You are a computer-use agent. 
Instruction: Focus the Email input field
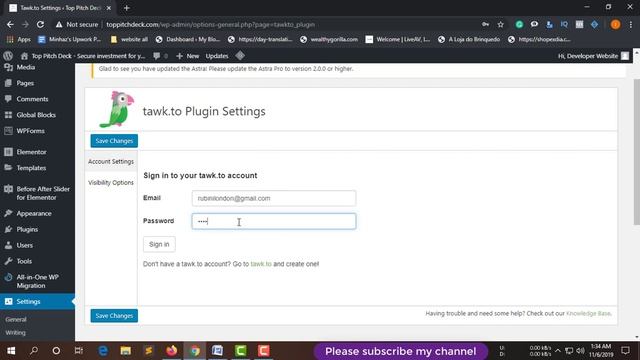pos(274,198)
